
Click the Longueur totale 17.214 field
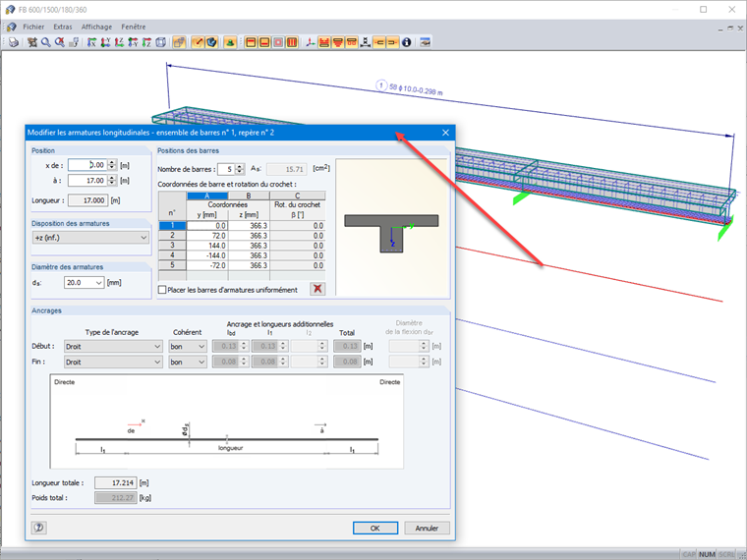116,482
